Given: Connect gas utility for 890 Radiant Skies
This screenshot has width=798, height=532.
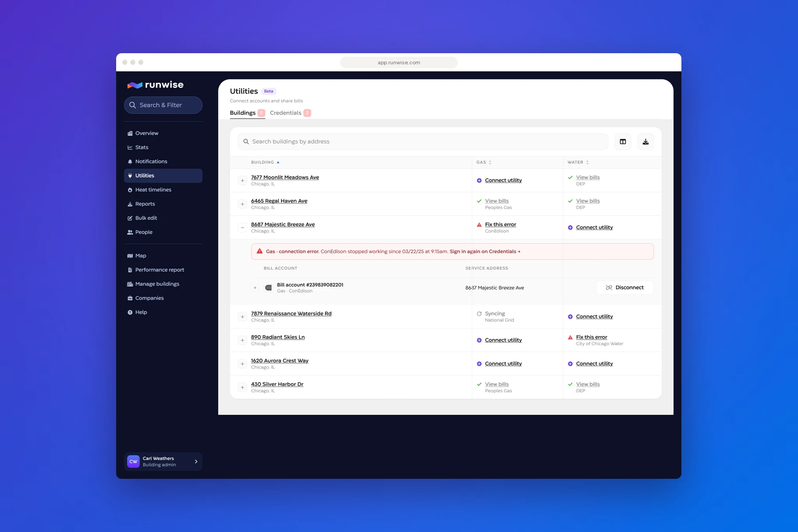Looking at the screenshot, I should click(503, 340).
